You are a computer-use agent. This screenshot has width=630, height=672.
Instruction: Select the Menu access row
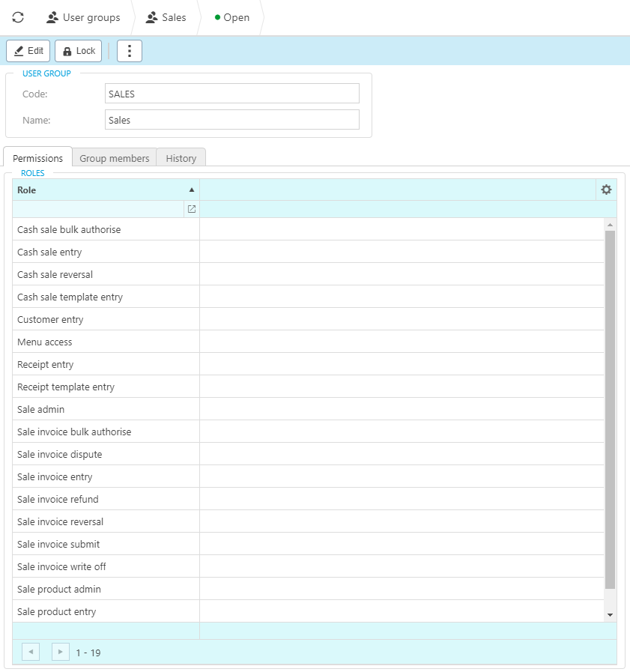point(308,342)
